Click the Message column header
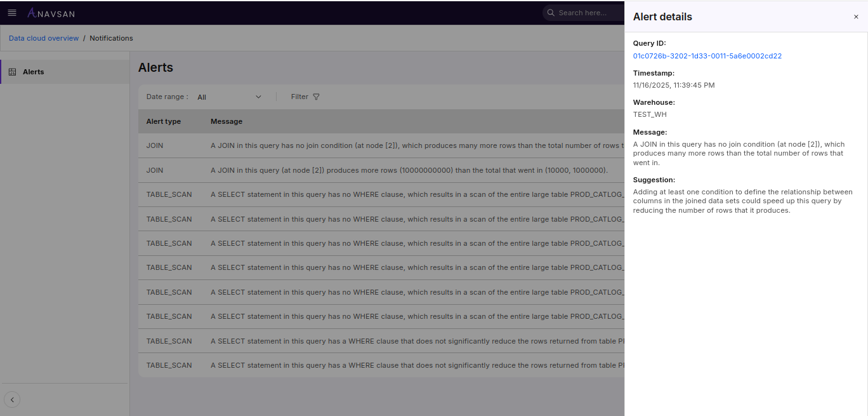868x416 pixels. click(227, 121)
